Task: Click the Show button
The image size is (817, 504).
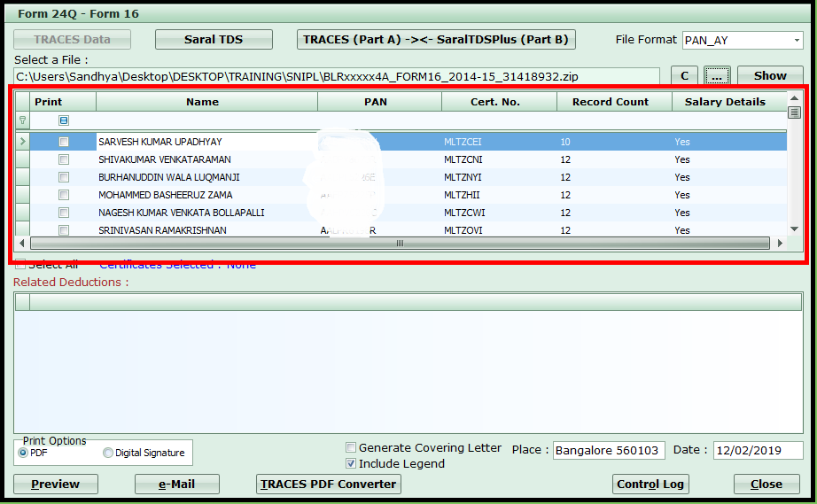Action: click(x=770, y=76)
